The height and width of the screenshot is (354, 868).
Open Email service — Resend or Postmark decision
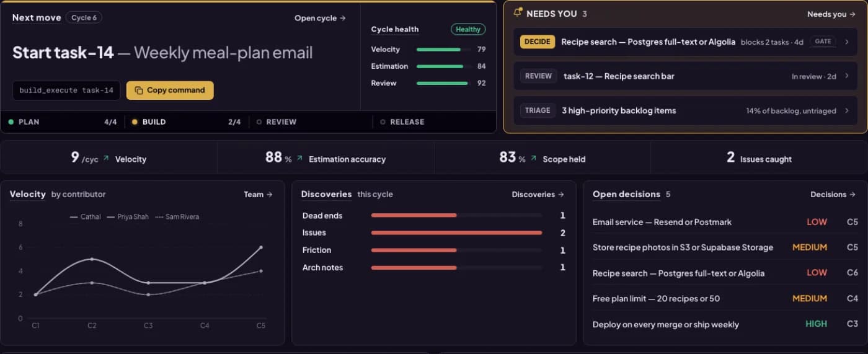[725, 222]
